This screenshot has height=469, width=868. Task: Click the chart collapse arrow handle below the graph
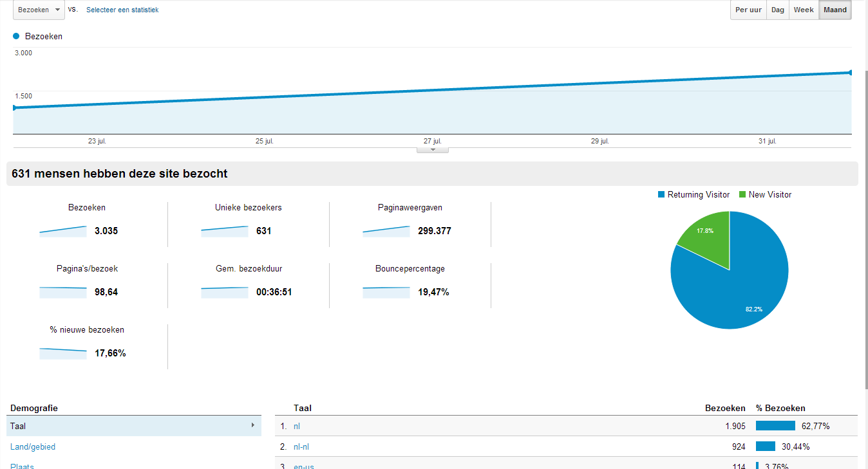433,150
